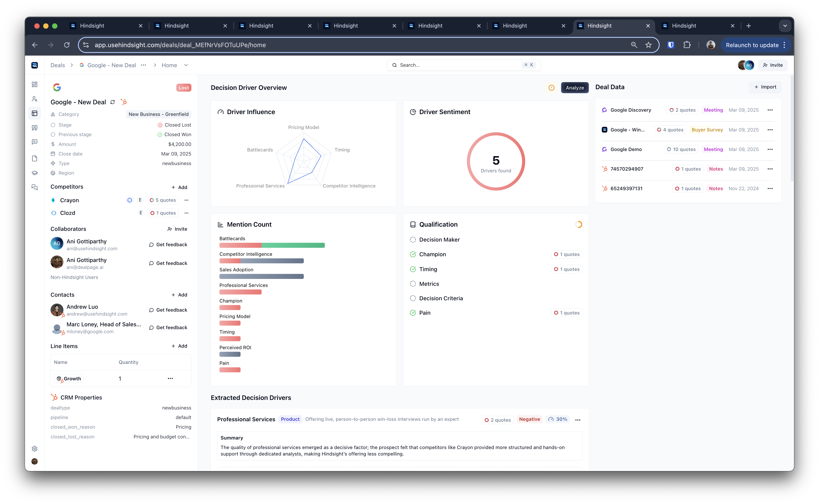Click Invite button in top bar

coord(773,65)
